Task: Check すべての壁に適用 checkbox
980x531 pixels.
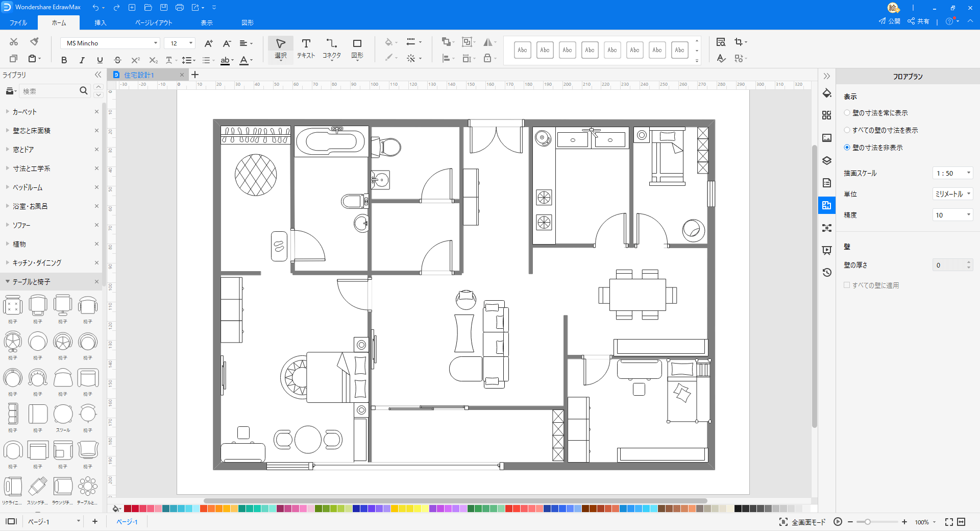Action: point(847,285)
